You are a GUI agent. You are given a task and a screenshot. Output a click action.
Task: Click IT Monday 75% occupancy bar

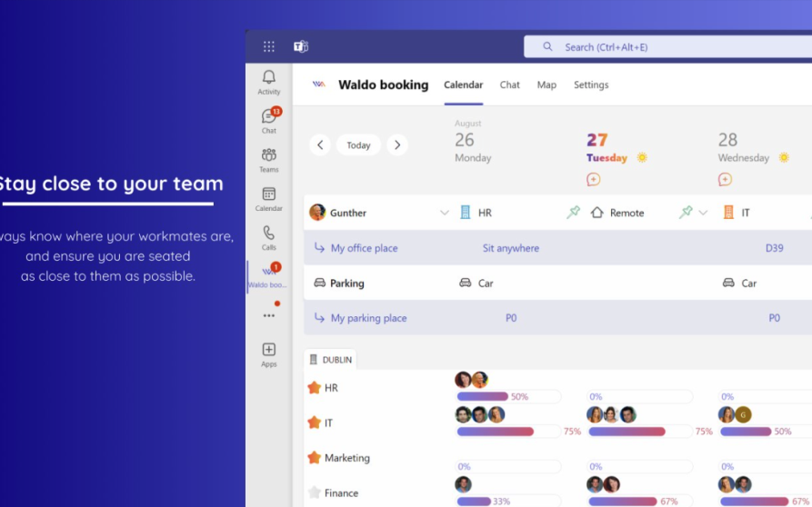(x=508, y=432)
